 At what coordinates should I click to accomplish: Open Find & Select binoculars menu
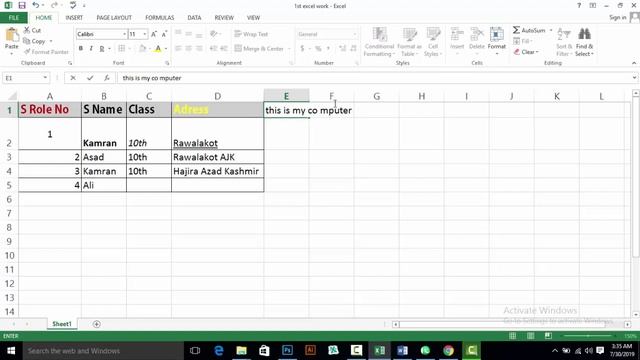[x=584, y=42]
